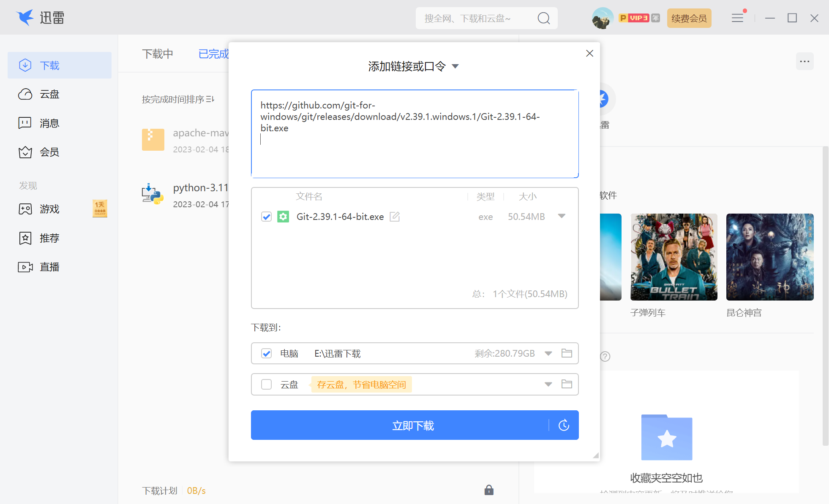Image resolution: width=829 pixels, height=504 pixels.
Task: Enable the 云盘 save checkbox
Action: tap(266, 384)
